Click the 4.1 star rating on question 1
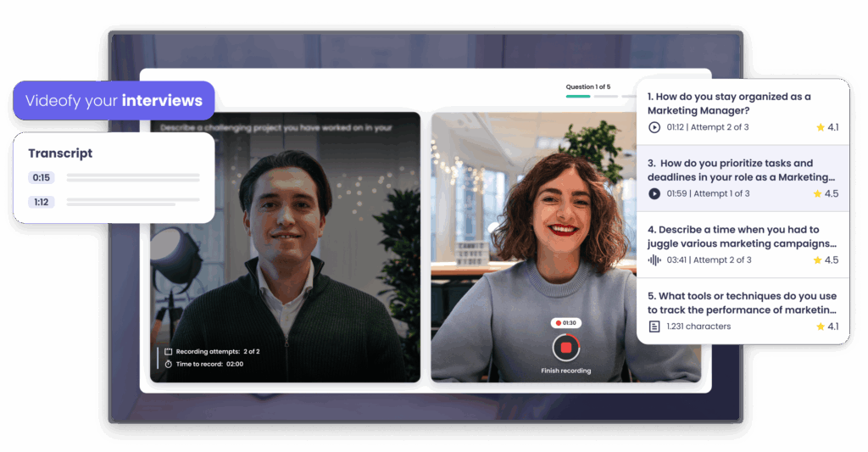868x452 pixels. [826, 127]
